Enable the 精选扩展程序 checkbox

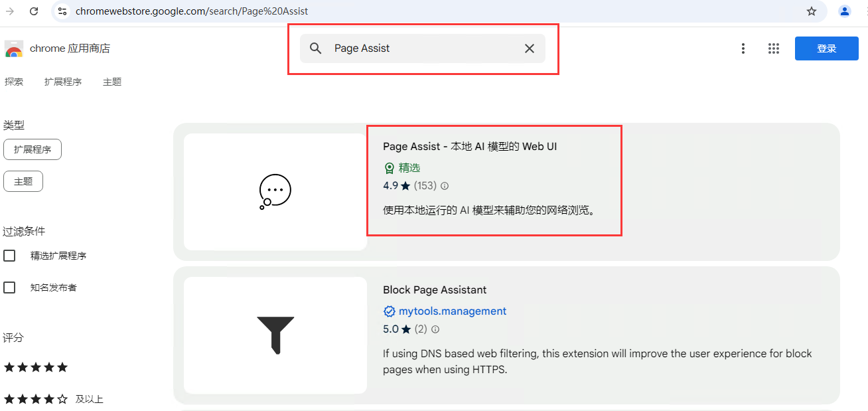click(9, 256)
